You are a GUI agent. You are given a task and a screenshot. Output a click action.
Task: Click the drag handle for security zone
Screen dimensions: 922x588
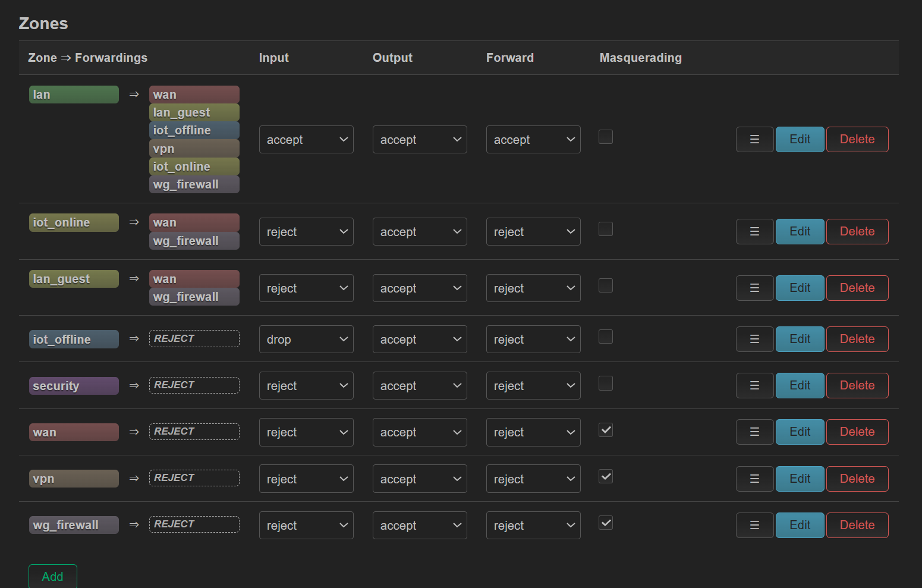[x=754, y=385]
